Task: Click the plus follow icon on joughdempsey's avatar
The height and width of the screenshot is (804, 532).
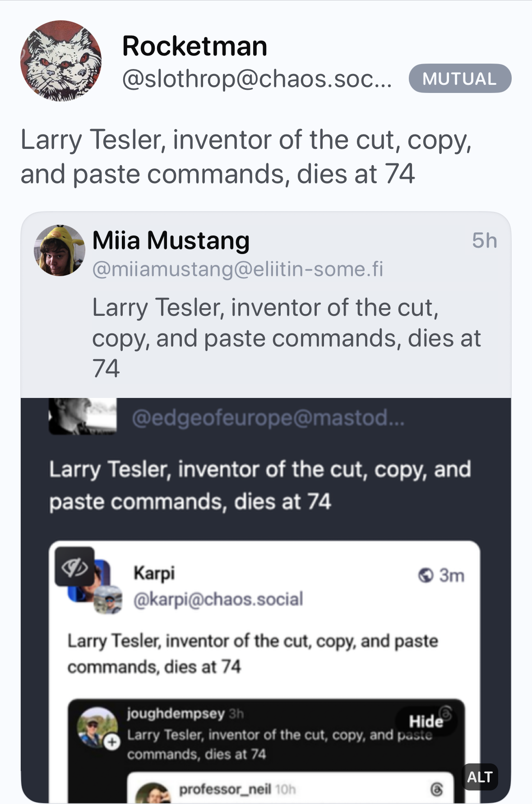Action: tap(112, 742)
